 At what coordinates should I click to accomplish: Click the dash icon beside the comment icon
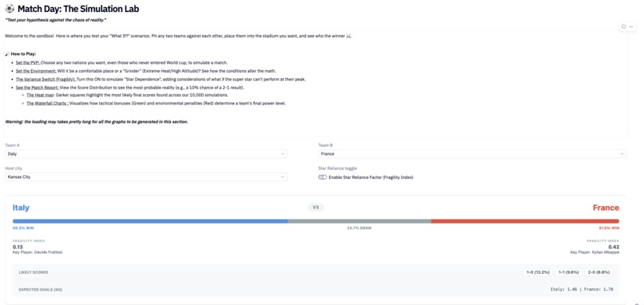click(x=631, y=26)
